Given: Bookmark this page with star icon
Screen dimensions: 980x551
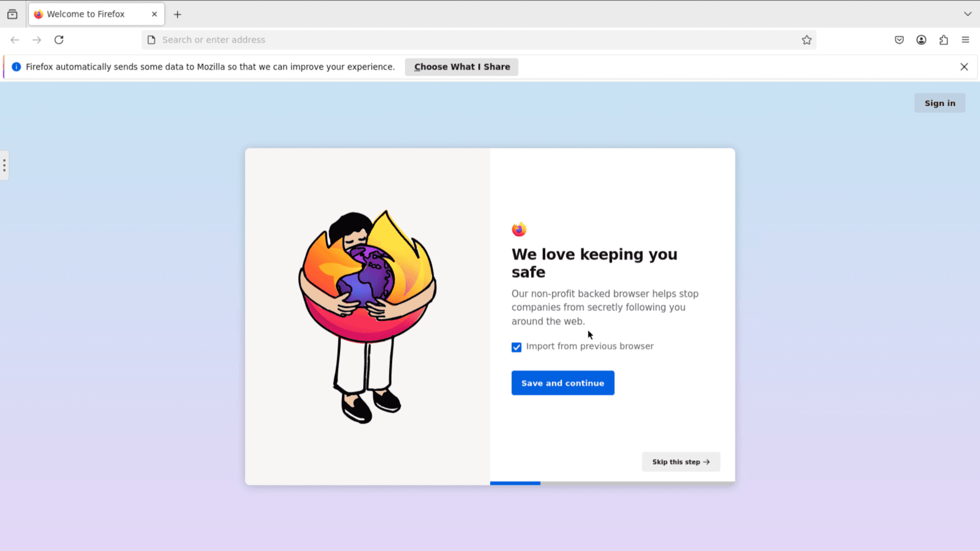Looking at the screenshot, I should [x=806, y=40].
